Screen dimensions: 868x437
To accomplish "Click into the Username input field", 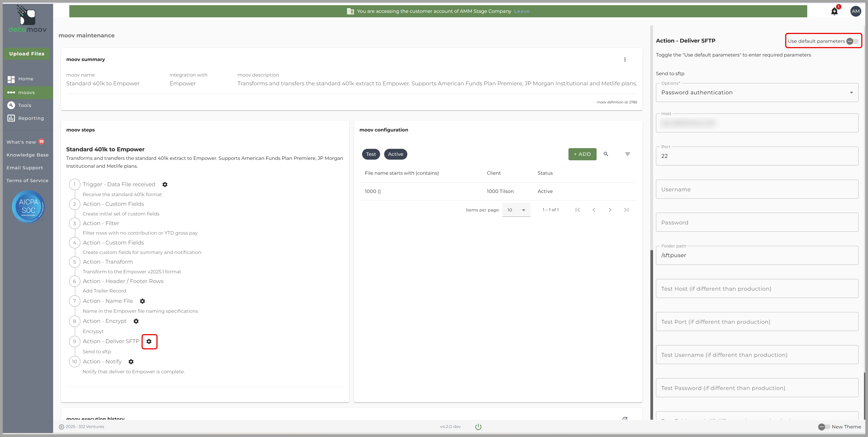I will 757,190.
